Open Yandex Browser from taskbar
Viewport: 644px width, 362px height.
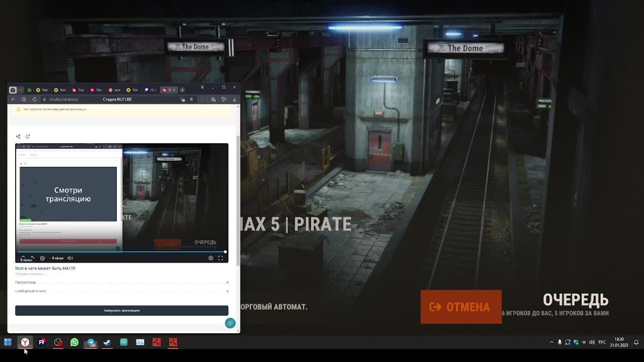click(x=25, y=342)
